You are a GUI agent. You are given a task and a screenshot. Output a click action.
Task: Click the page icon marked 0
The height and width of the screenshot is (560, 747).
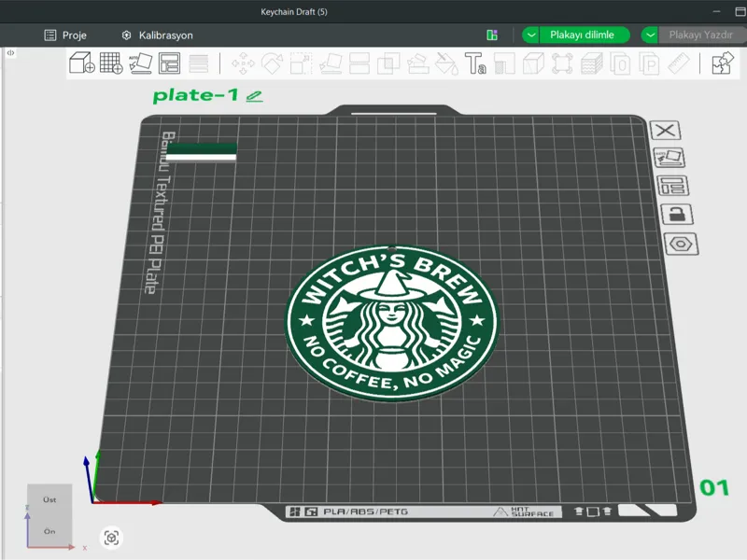click(x=621, y=63)
